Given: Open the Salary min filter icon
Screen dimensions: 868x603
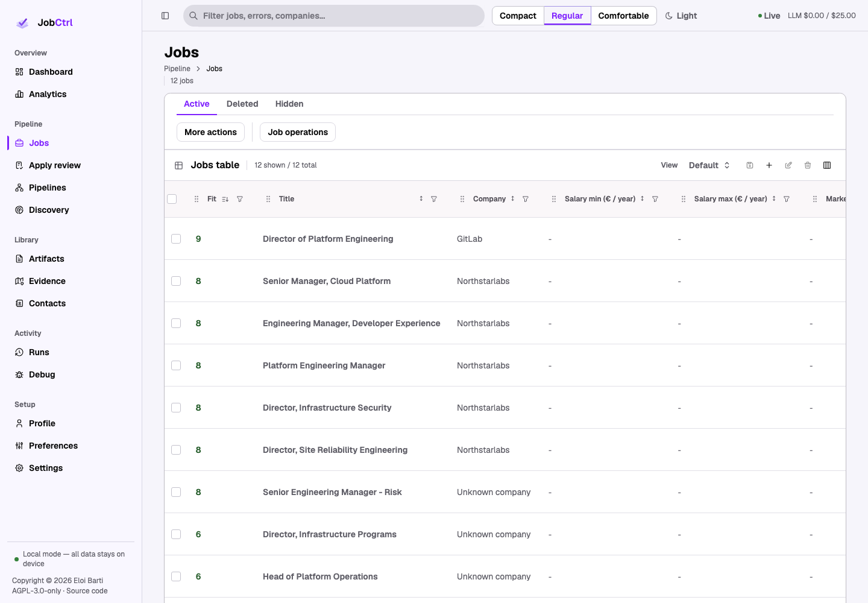Looking at the screenshot, I should [x=655, y=199].
